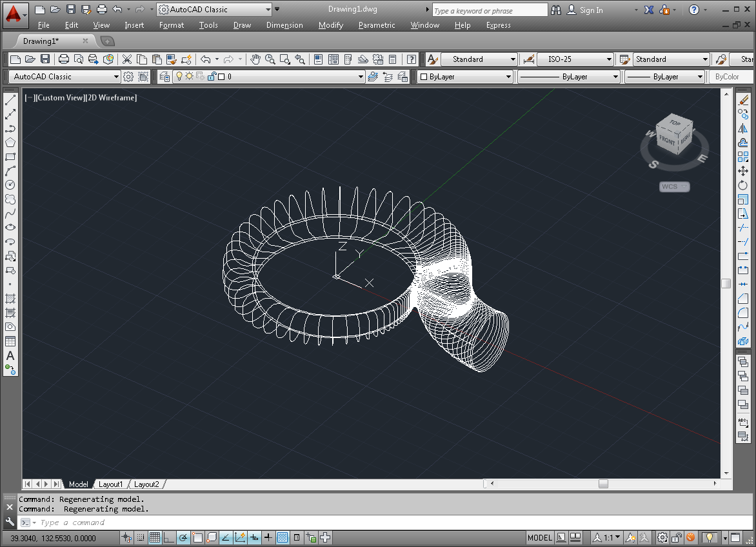Open the Standard table style dropdown

[705, 59]
